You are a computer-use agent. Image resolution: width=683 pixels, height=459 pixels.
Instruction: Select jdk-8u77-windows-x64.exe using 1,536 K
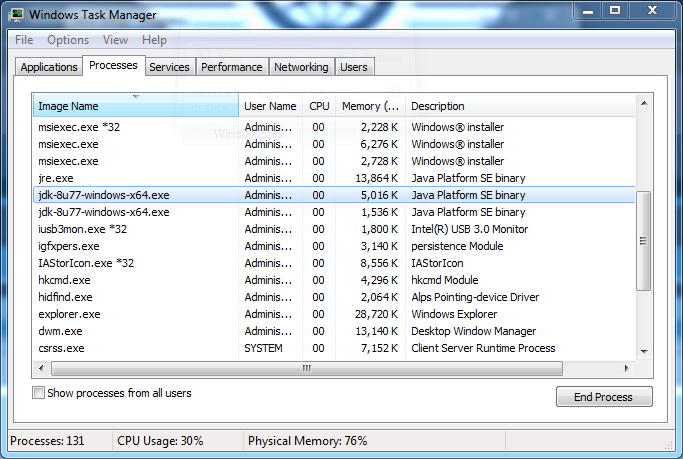coord(334,212)
